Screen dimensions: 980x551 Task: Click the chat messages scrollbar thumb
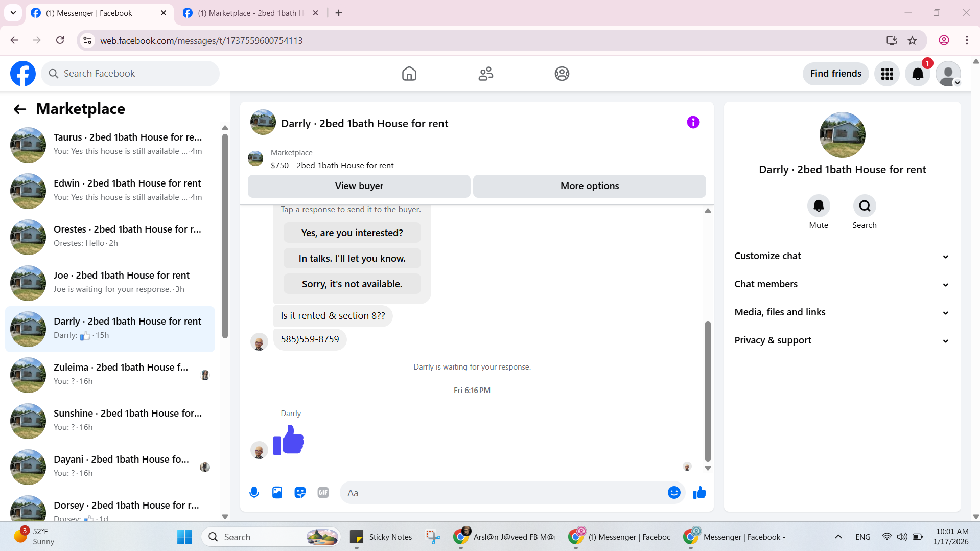(x=708, y=391)
